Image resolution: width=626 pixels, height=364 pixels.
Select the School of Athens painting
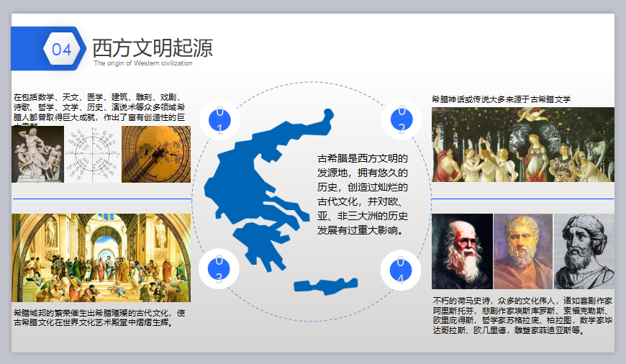pyautogui.click(x=101, y=258)
